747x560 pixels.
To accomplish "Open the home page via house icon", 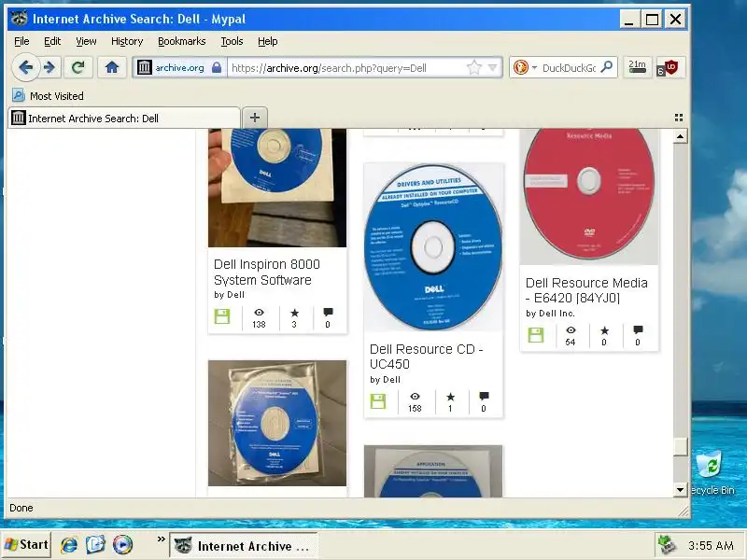I will (x=112, y=67).
